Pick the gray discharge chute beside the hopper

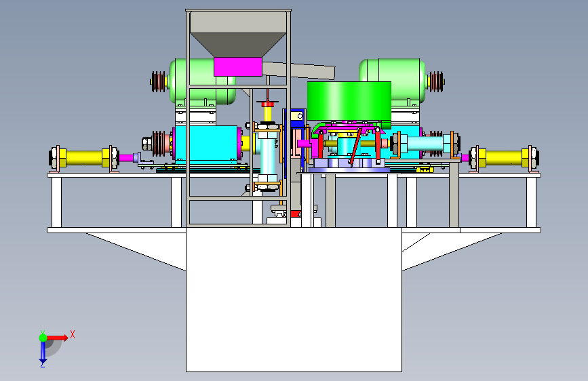[x=298, y=71]
